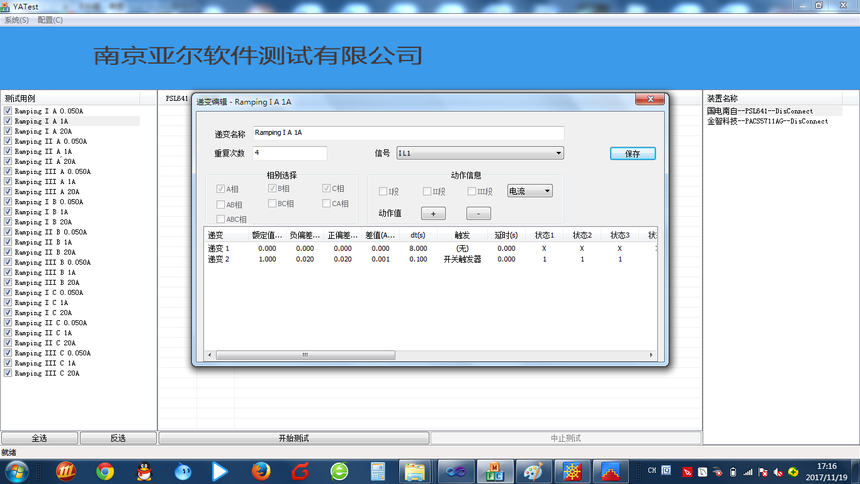The height and width of the screenshot is (484, 860).
Task: Click the ramp table's horizontal scrollbar
Action: point(300,355)
